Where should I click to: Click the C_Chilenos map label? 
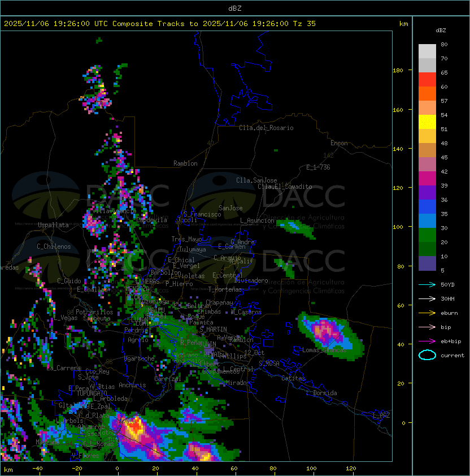pos(54,246)
